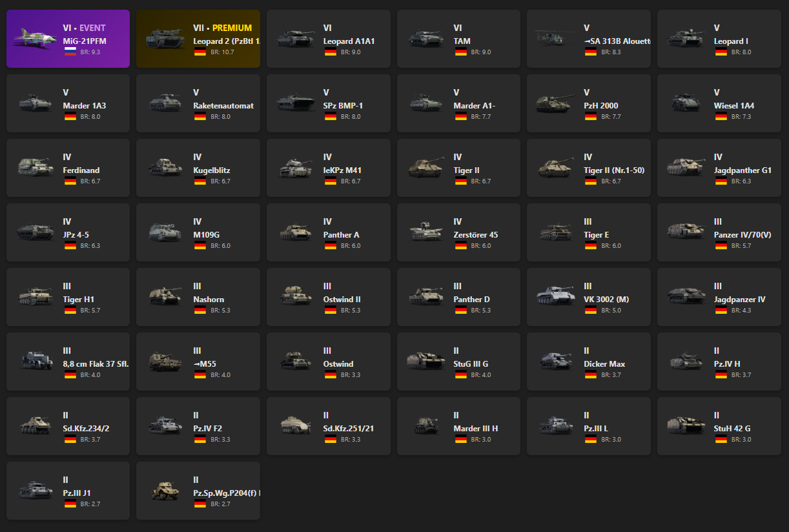The image size is (789, 532).
Task: Click the SA 313B Alouette helicopter icon
Action: (553, 39)
